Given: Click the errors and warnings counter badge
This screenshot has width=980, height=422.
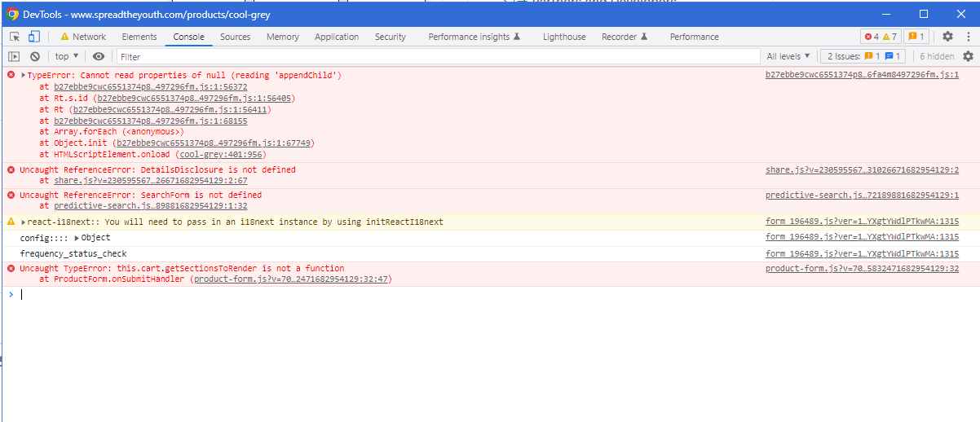Looking at the screenshot, I should (881, 37).
